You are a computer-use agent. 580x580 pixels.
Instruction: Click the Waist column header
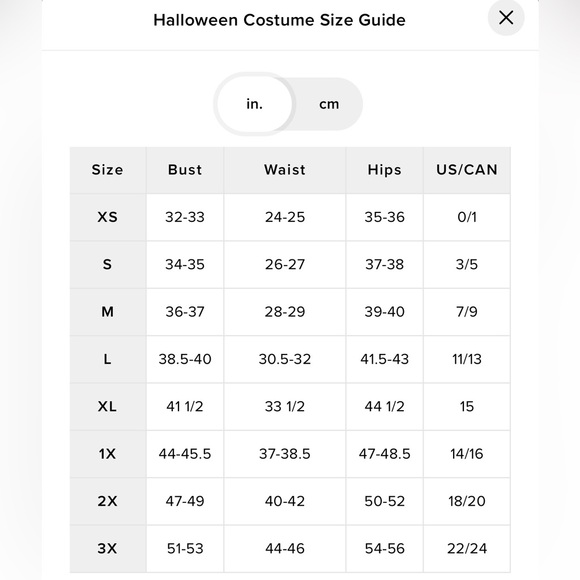click(285, 170)
